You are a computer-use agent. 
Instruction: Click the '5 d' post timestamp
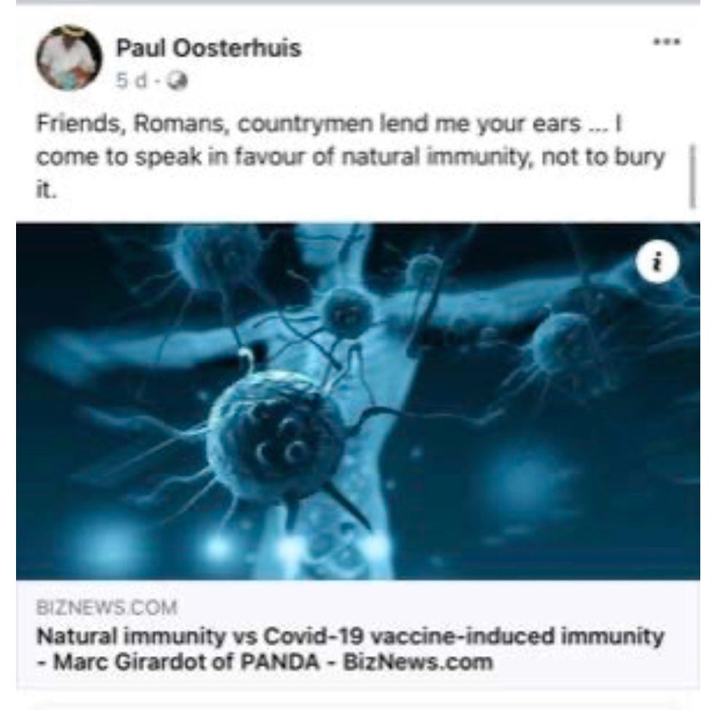131,81
